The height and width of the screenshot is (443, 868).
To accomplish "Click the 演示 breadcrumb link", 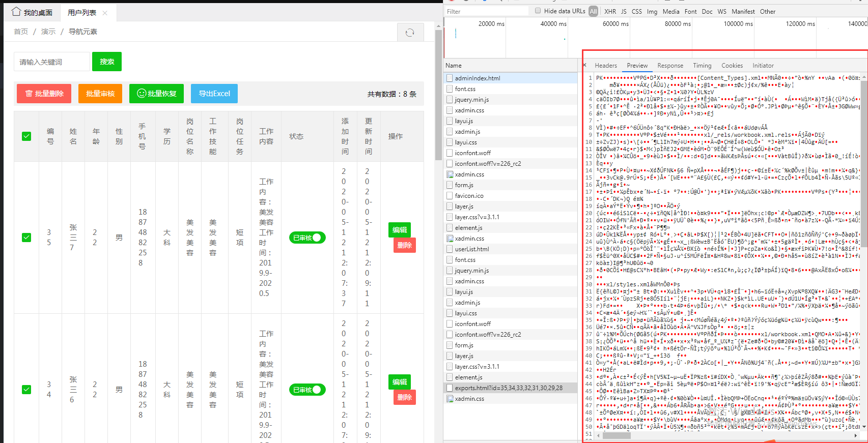I will coord(48,32).
